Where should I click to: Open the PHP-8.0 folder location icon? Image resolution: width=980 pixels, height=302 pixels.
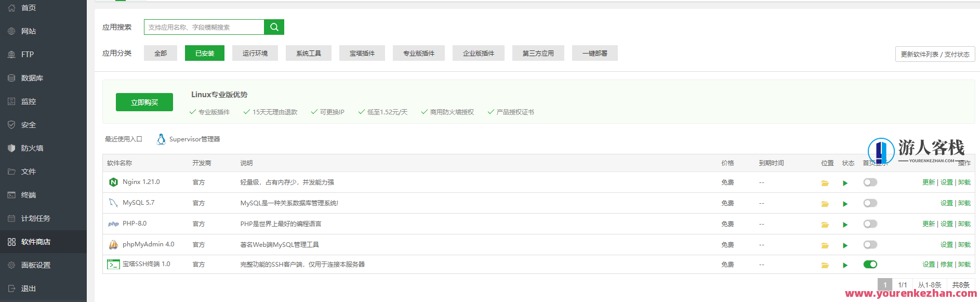pyautogui.click(x=825, y=225)
